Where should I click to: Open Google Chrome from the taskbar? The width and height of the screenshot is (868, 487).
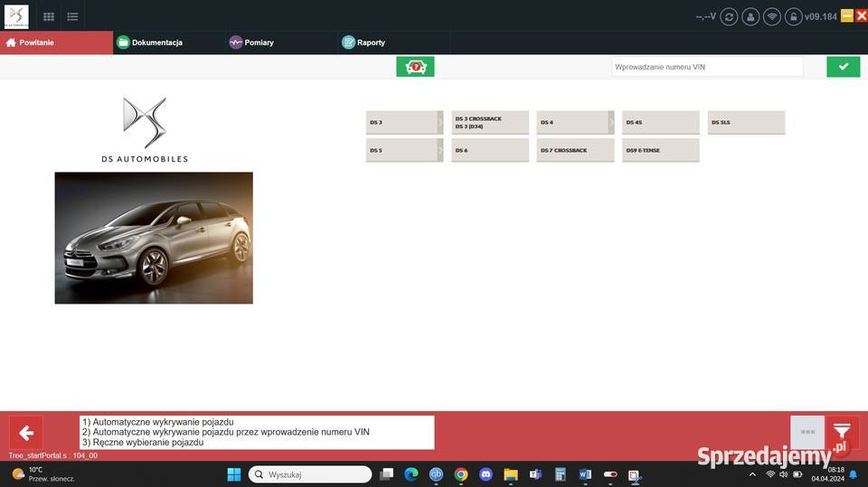coord(461,474)
